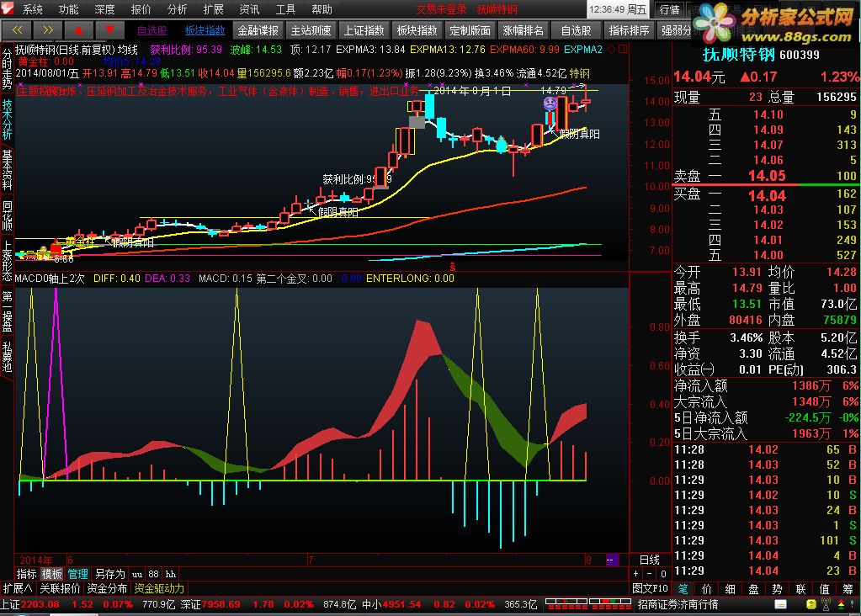
Task: Open the 资讯 menu
Action: coord(249,9)
